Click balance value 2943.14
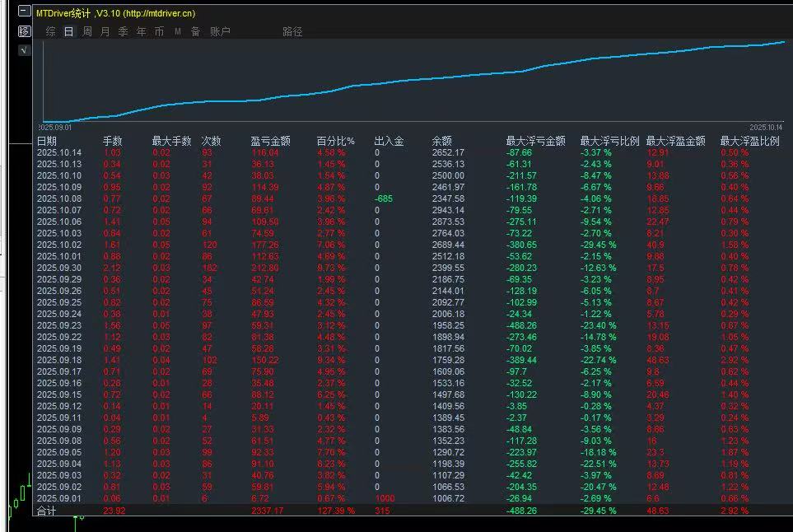793x532 pixels. (448, 210)
